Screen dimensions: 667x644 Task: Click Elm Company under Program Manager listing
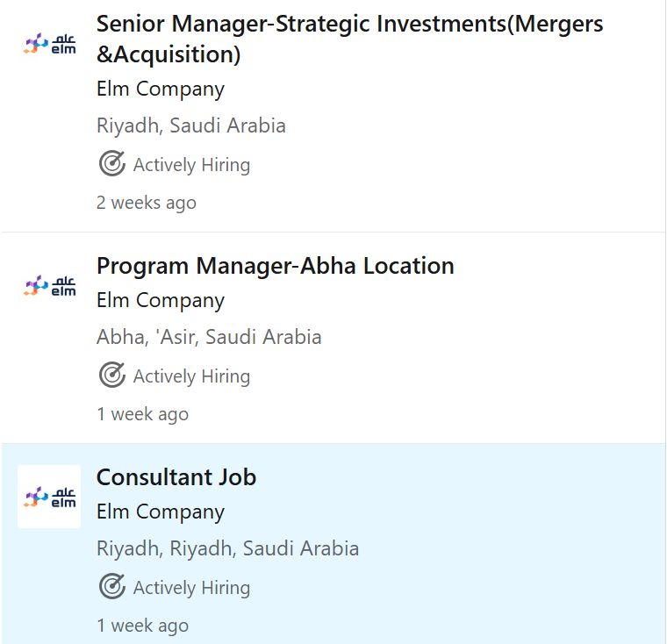tap(161, 301)
